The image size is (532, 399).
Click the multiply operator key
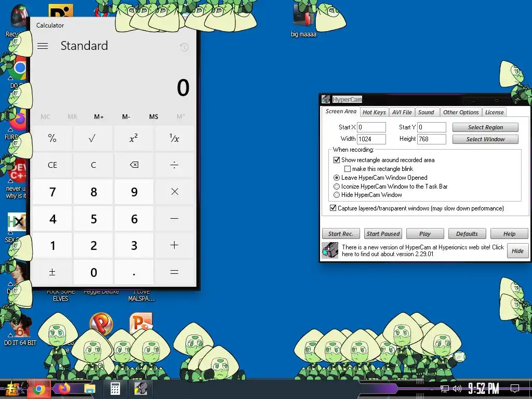[x=175, y=192]
